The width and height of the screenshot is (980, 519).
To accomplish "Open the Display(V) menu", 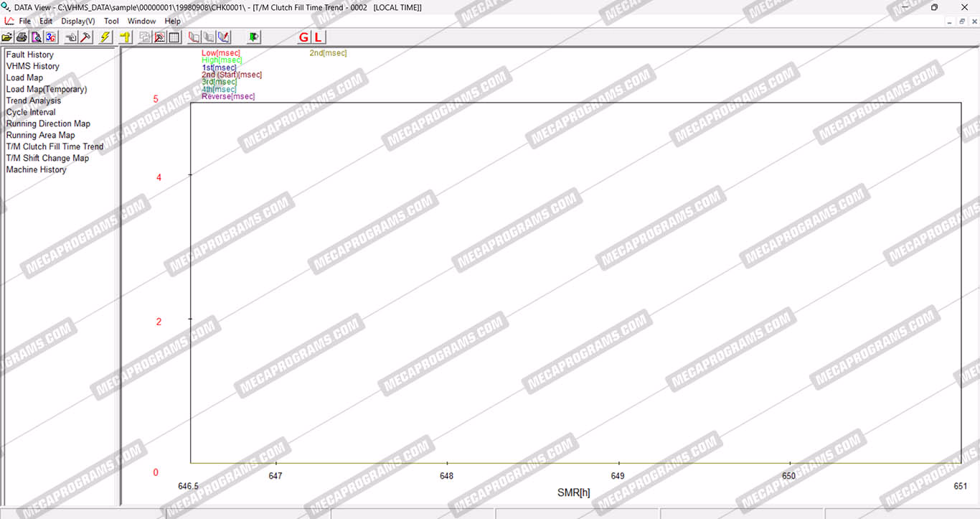I will pos(77,21).
